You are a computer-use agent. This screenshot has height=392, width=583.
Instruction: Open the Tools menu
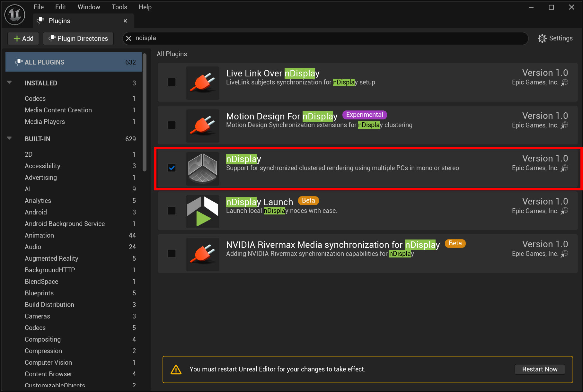(119, 7)
